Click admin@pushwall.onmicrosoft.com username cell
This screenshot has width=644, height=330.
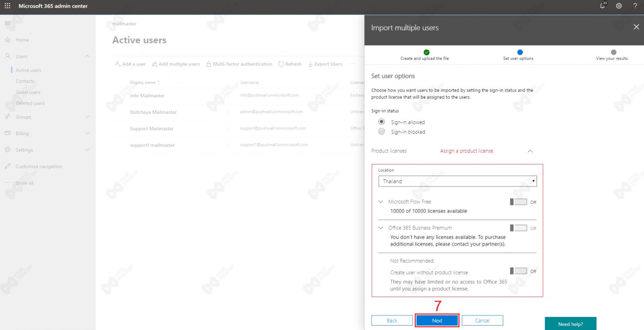coord(272,112)
